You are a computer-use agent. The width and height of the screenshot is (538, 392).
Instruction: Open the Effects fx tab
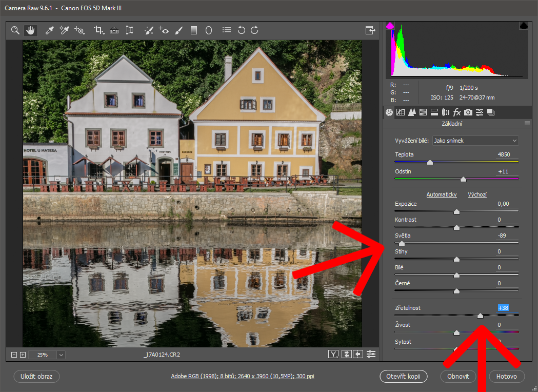click(457, 112)
